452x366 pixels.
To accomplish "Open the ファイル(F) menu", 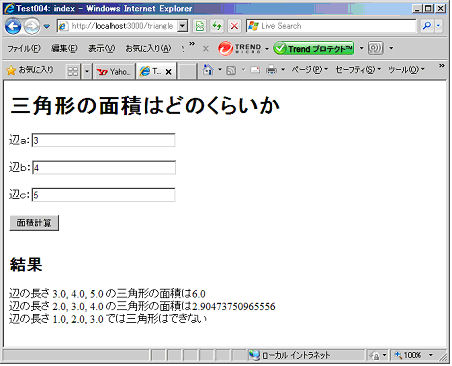I will (x=24, y=49).
